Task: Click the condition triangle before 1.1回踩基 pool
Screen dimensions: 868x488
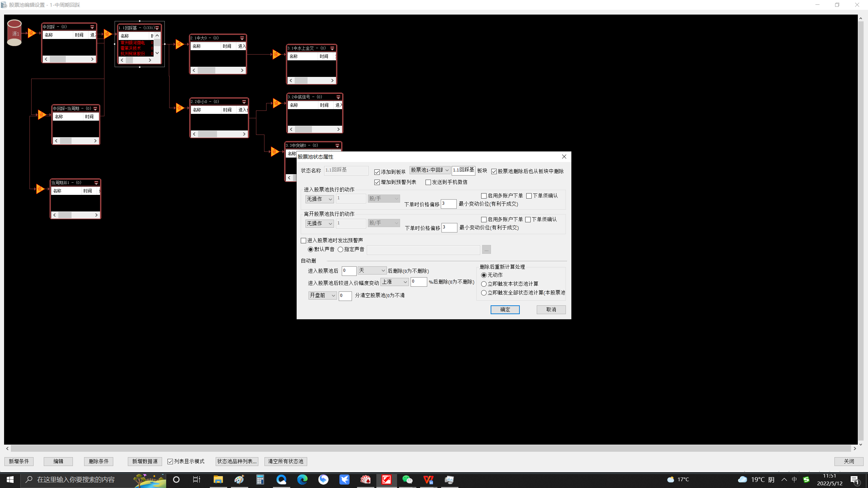Action: coord(107,34)
